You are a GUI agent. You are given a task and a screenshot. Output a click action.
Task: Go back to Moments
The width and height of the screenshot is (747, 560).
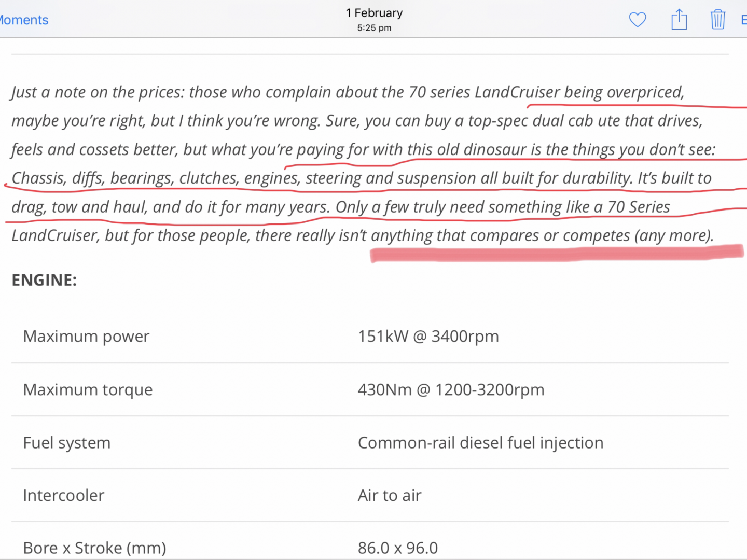[24, 20]
